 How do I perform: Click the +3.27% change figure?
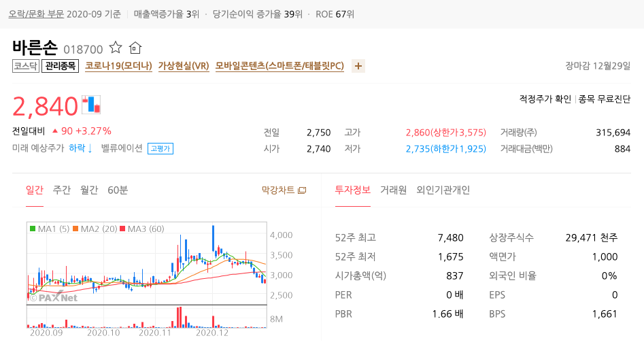tap(93, 131)
